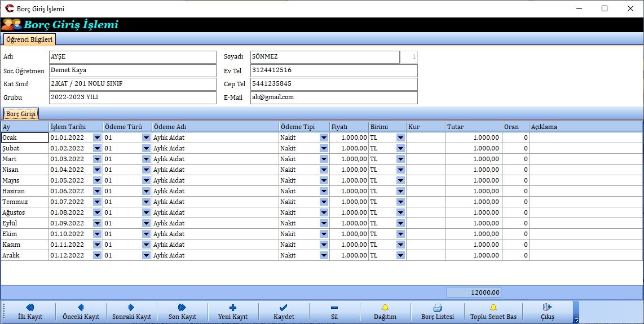Screen dimensions: 644x324
Task: Open Birimi currency dropdown for Haziran row
Action: [x=400, y=191]
